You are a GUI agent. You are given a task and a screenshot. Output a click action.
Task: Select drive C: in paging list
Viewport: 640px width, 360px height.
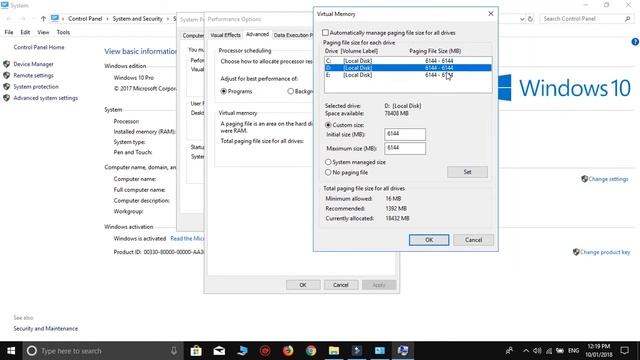(408, 61)
